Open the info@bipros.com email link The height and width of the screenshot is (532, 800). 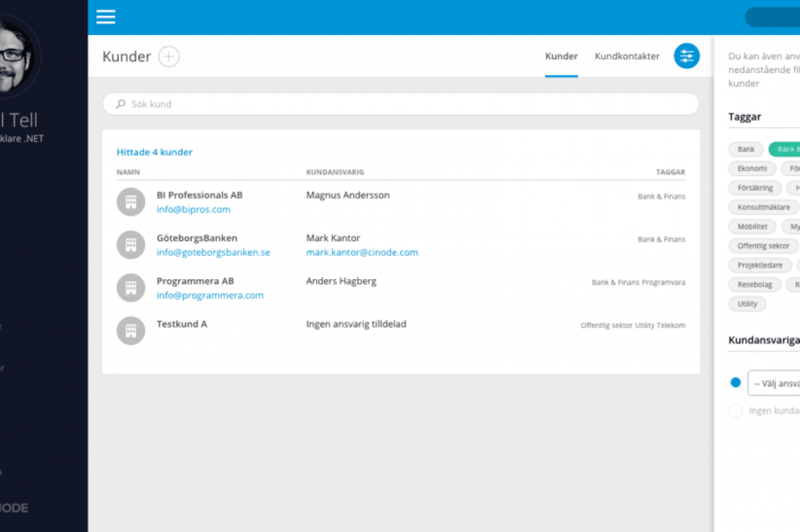pyautogui.click(x=193, y=210)
